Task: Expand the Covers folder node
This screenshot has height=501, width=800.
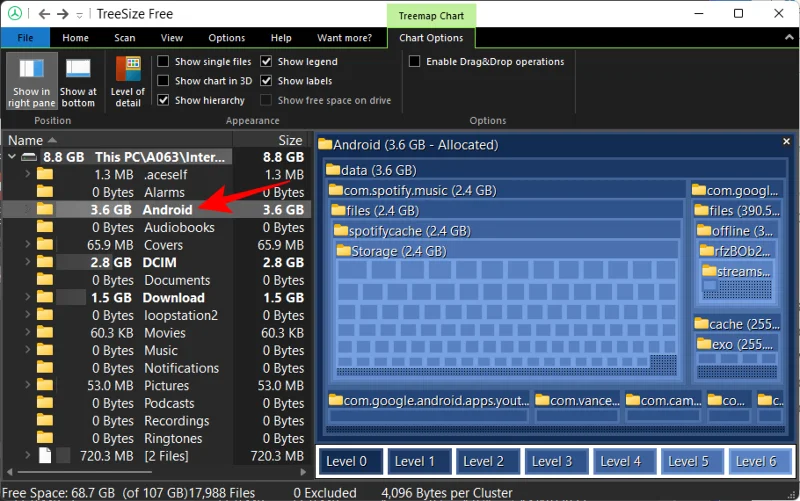Action: click(x=27, y=244)
